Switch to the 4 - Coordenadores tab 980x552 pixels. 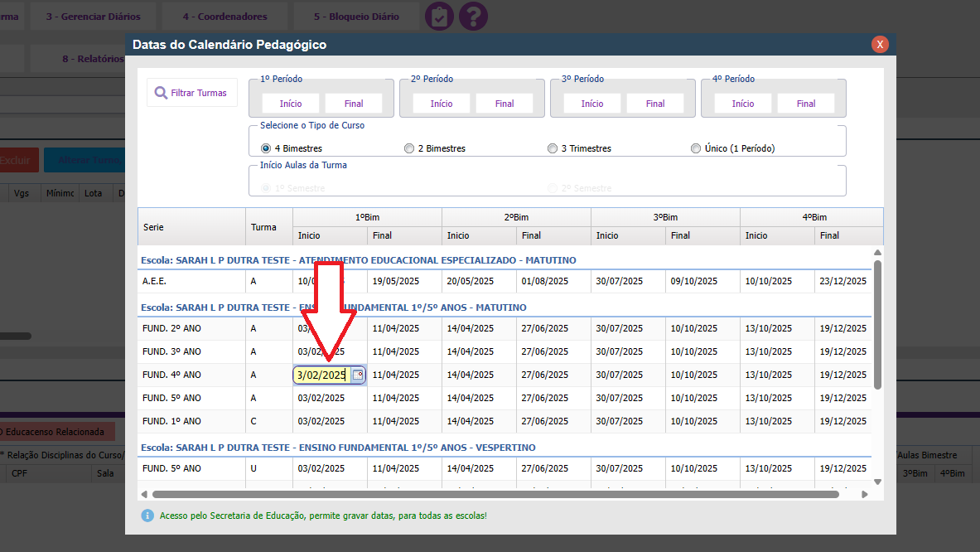click(x=224, y=17)
